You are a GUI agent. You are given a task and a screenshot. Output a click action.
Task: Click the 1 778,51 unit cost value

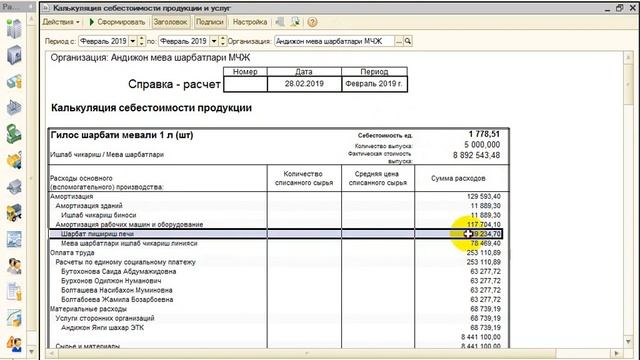tap(484, 134)
